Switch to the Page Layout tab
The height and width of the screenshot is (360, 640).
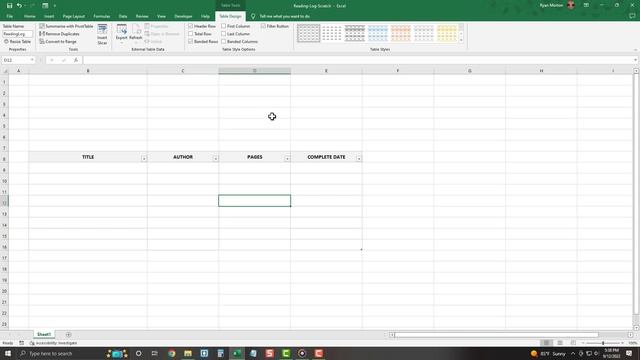[x=74, y=16]
